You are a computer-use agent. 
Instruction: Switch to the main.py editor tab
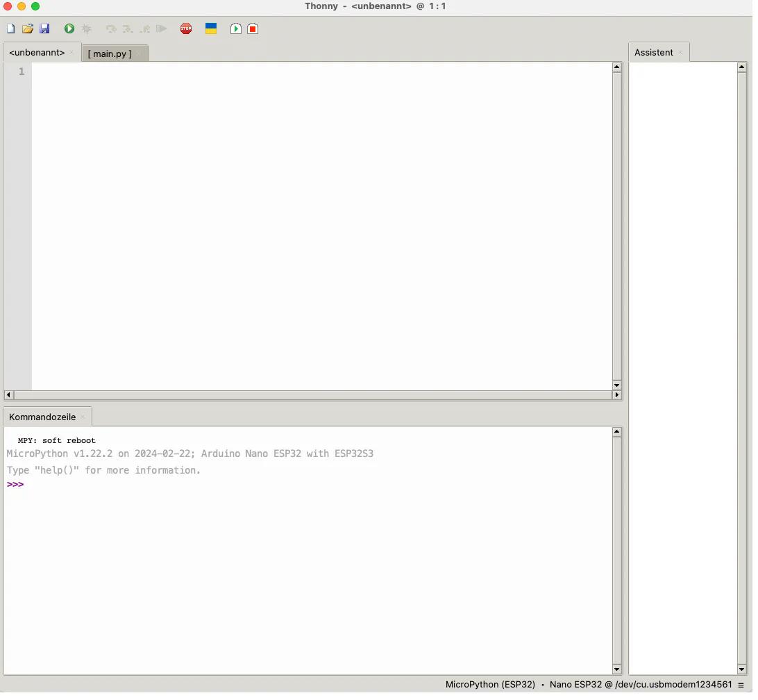110,53
